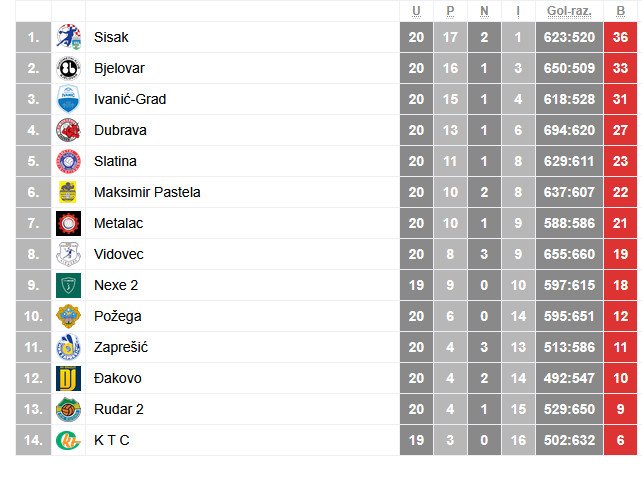Image resolution: width=642 pixels, height=478 pixels.
Task: Click the Ivanić-Grad team logo
Action: [68, 99]
